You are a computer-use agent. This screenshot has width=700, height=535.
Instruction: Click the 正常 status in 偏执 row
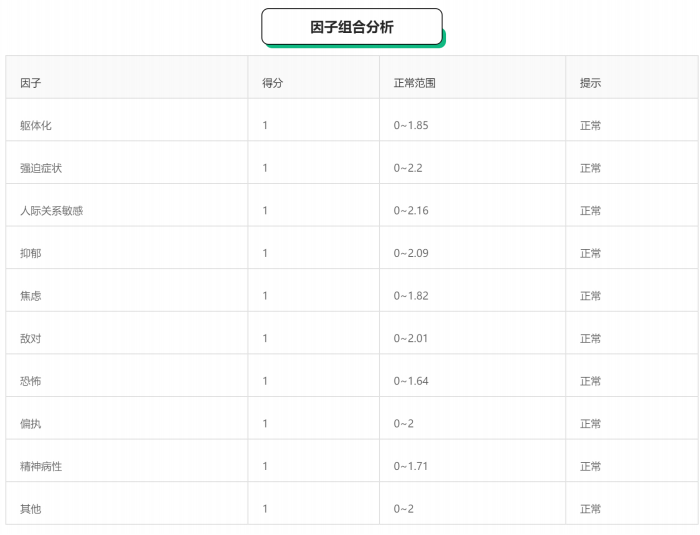pos(590,424)
